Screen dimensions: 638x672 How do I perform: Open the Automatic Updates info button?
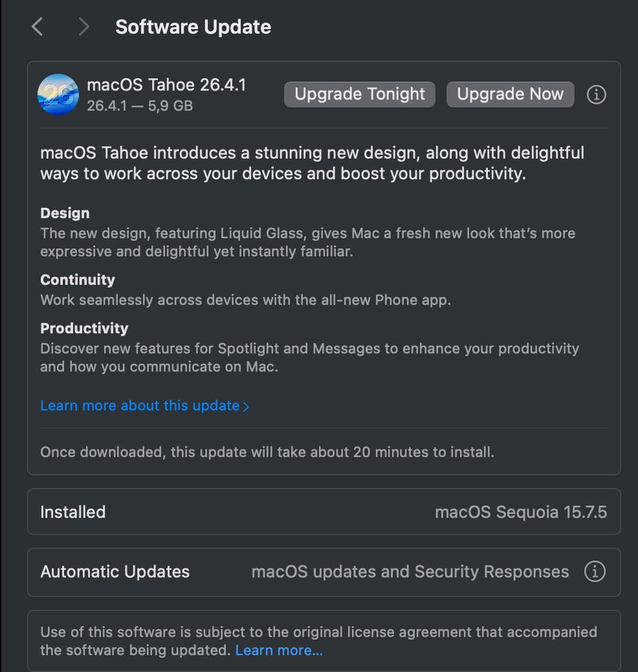pyautogui.click(x=594, y=572)
